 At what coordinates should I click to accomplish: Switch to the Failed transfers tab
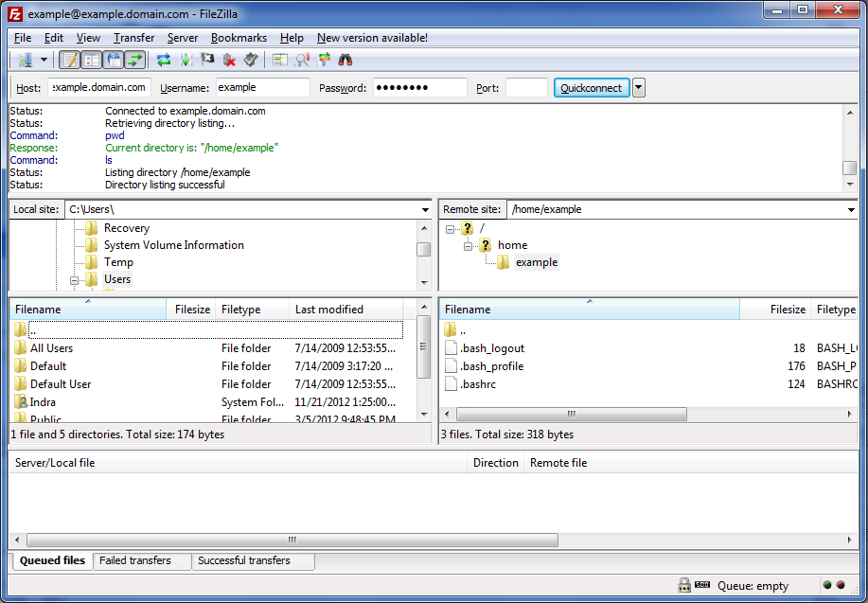point(135,560)
